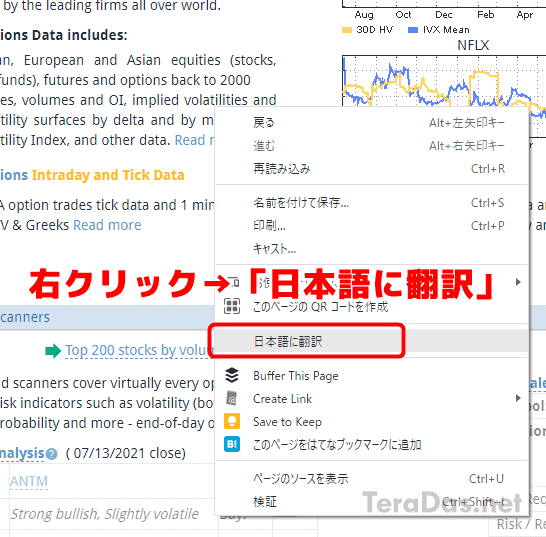Expand the Create Link submenu arrow
This screenshot has height=537, width=546.
(x=518, y=398)
